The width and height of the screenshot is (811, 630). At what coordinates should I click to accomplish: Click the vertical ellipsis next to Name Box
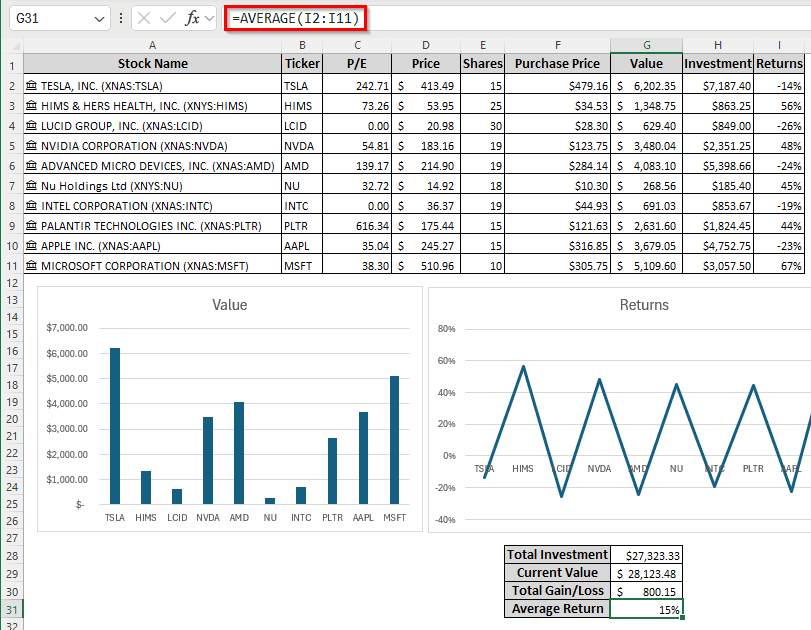(120, 18)
